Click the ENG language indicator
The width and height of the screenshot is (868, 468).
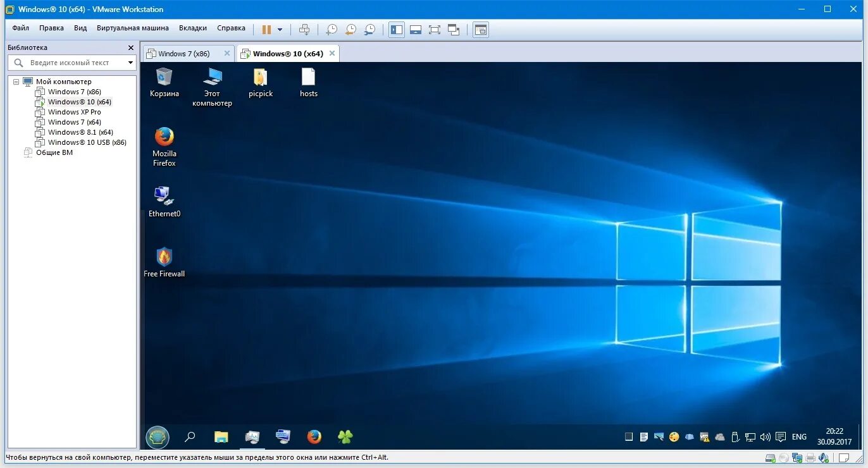[799, 436]
